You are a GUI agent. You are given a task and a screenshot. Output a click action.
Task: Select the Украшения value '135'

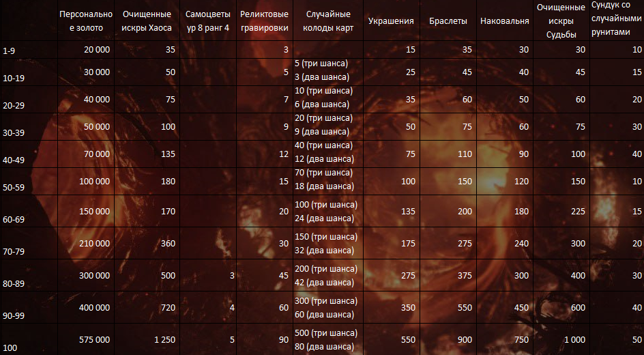pyautogui.click(x=408, y=211)
